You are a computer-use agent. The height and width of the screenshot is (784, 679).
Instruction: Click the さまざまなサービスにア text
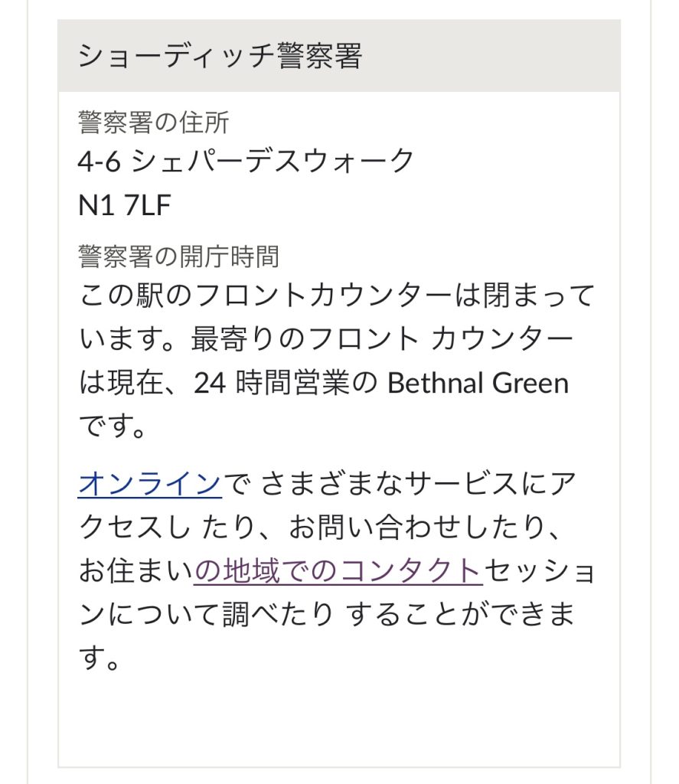coord(419,484)
